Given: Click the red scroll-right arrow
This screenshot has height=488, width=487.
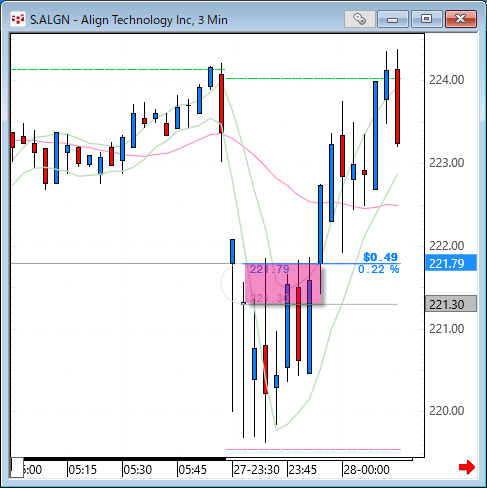Looking at the screenshot, I should [x=467, y=467].
